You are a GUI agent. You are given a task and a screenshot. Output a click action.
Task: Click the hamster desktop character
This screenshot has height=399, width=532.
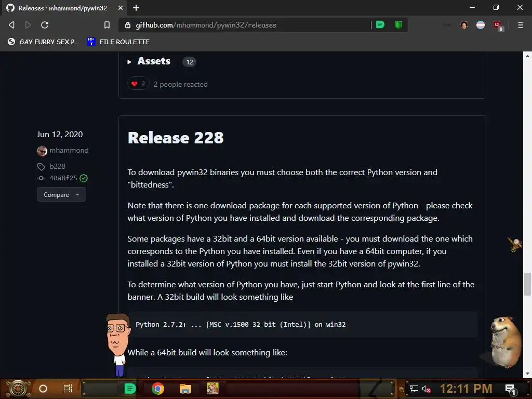click(x=506, y=342)
